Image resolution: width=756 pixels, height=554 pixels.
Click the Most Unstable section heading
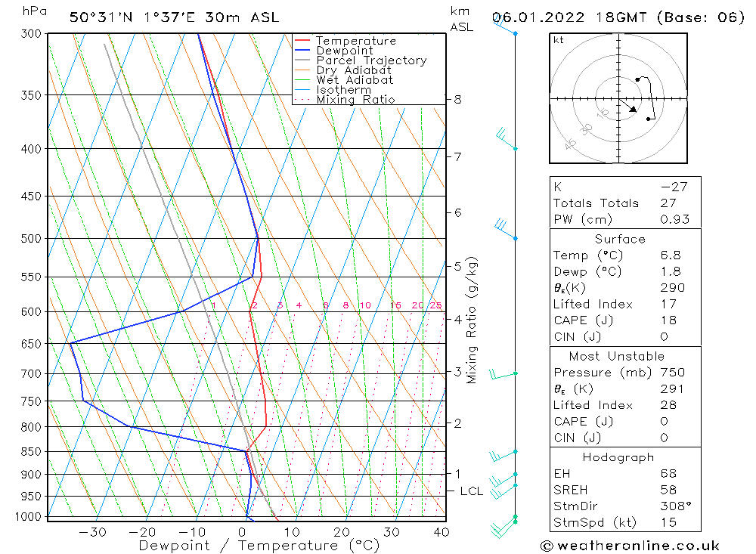pyautogui.click(x=617, y=356)
